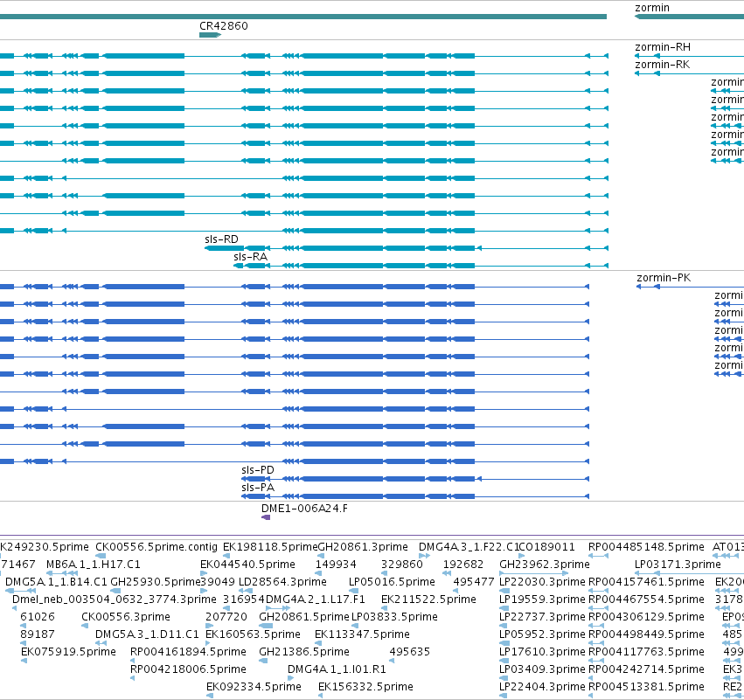Select the 329860 feature label
This screenshot has width=744, height=700.
tap(402, 565)
